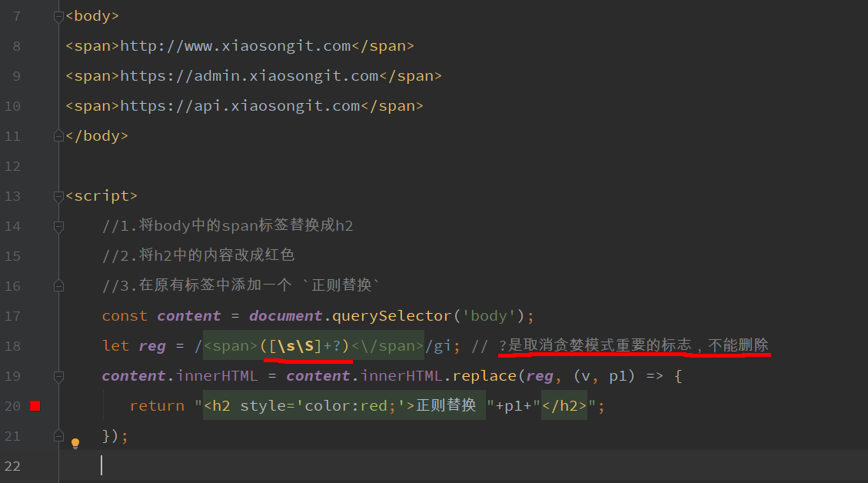Click fold marker at closing body tag

coord(58,136)
